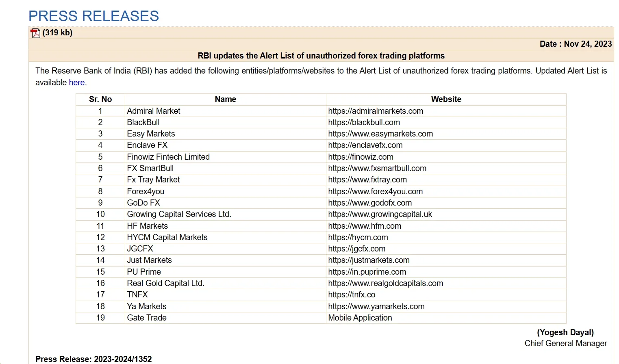Select 'Growing Capital Services Ltd.' name cell
This screenshot has height=364, width=619.
pos(226,214)
